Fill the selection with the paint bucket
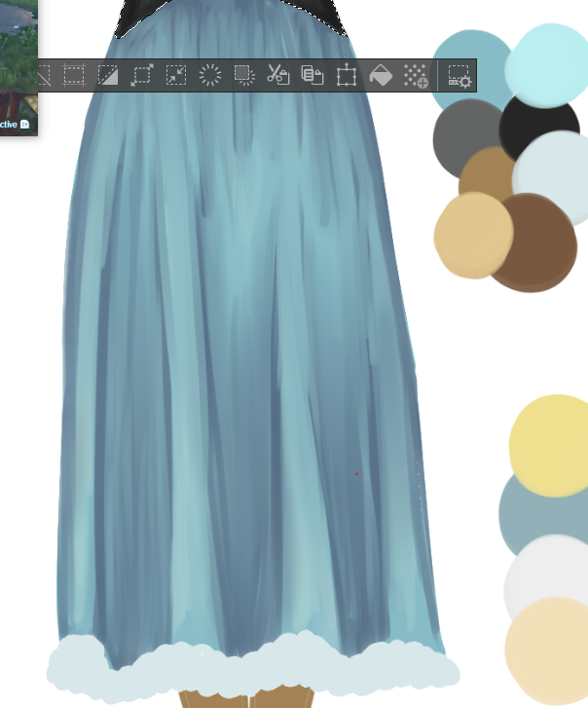The image size is (588, 708). tap(382, 75)
